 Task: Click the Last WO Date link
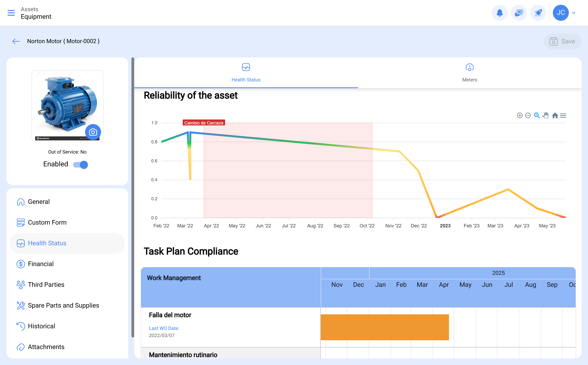[x=164, y=328]
